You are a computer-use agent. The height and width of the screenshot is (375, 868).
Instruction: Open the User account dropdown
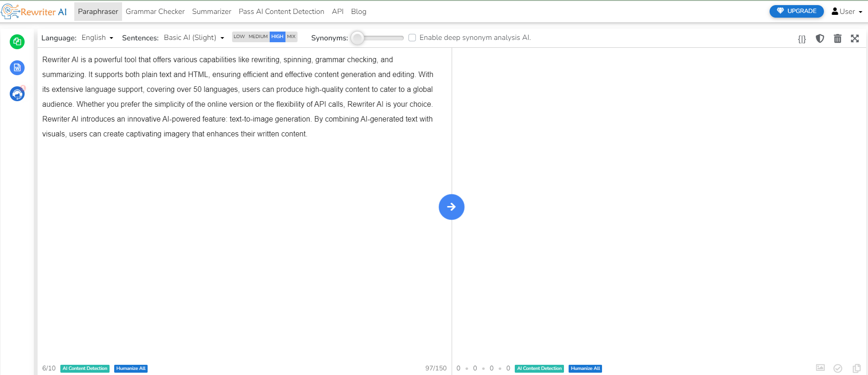(x=847, y=12)
